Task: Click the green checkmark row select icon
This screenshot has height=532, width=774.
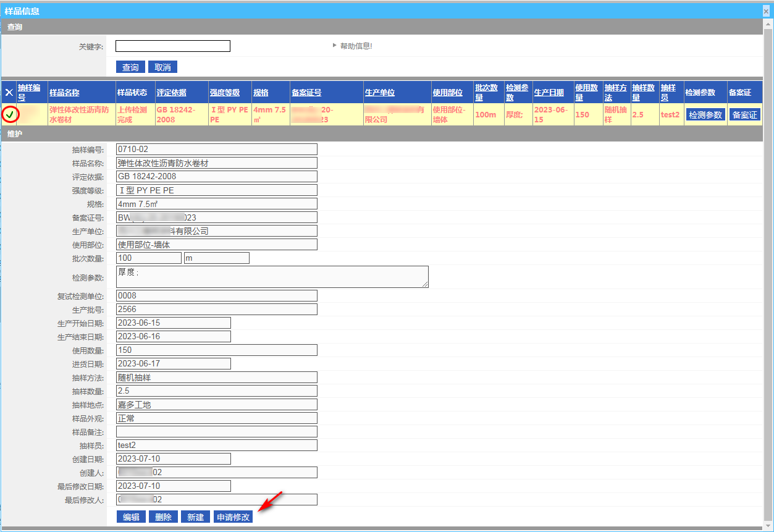Action: (x=10, y=114)
